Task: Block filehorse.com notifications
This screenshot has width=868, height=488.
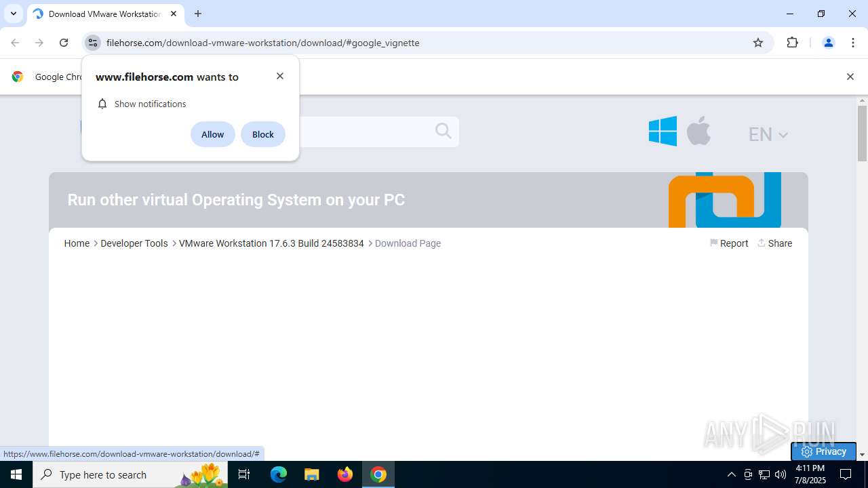Action: click(x=263, y=134)
